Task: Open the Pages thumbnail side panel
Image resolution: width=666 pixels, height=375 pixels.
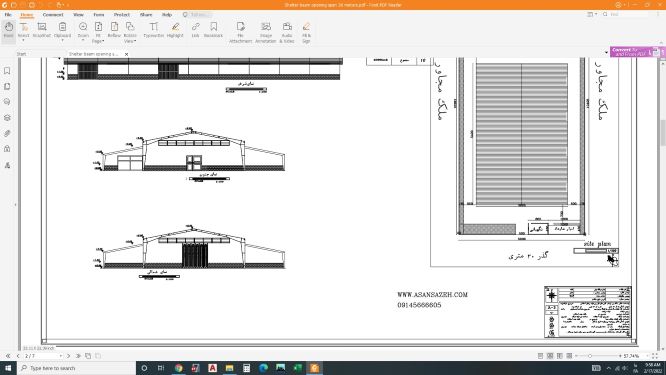Action: (x=7, y=86)
